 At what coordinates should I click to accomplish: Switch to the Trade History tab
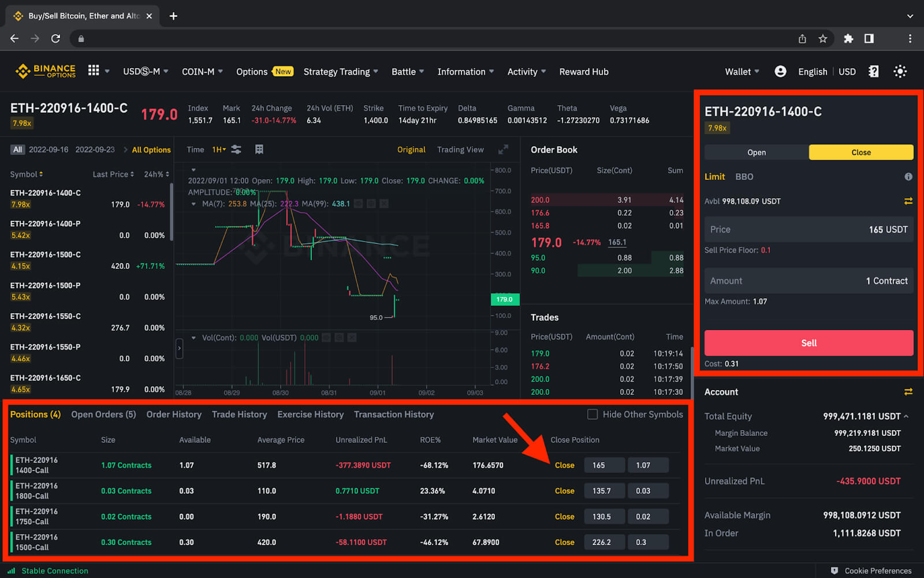coord(239,414)
